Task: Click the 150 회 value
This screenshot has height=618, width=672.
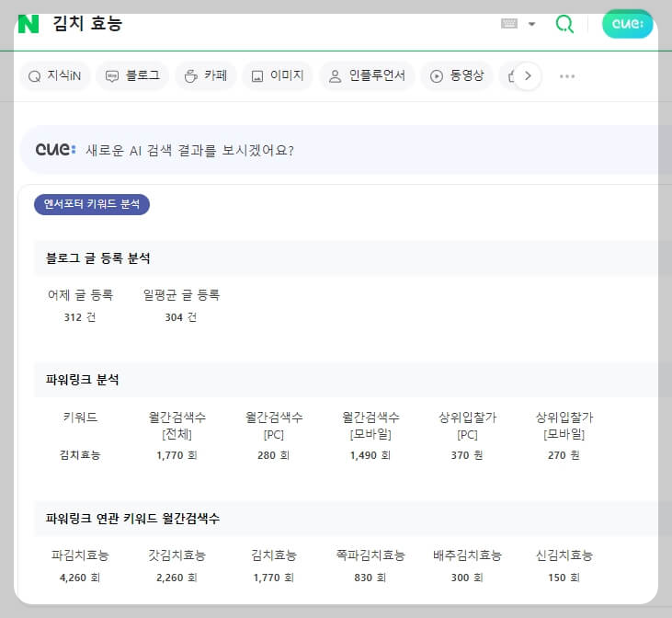Action: (564, 578)
